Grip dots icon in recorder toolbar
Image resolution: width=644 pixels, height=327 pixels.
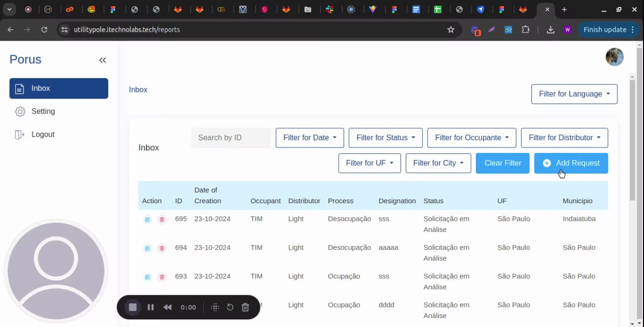tap(215, 307)
